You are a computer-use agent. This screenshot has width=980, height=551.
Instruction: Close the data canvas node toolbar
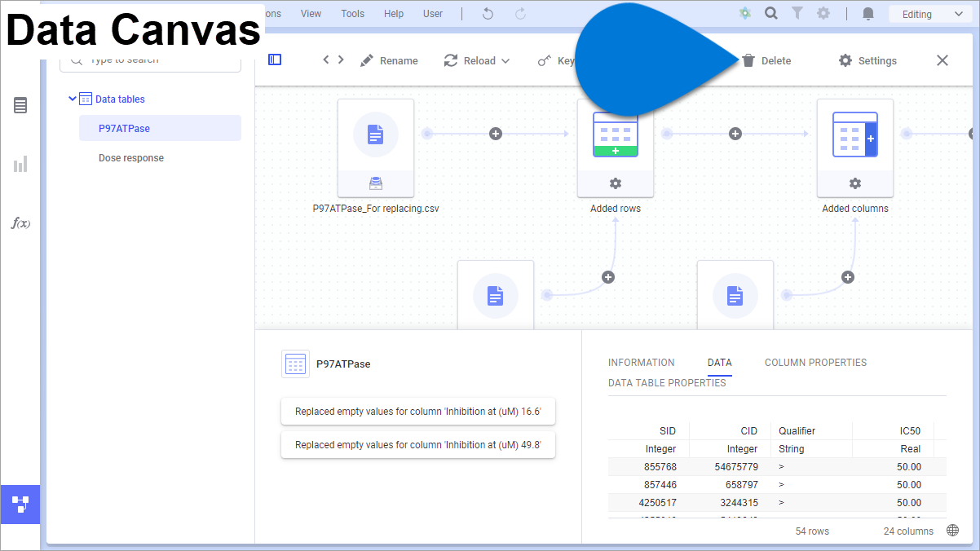point(942,60)
